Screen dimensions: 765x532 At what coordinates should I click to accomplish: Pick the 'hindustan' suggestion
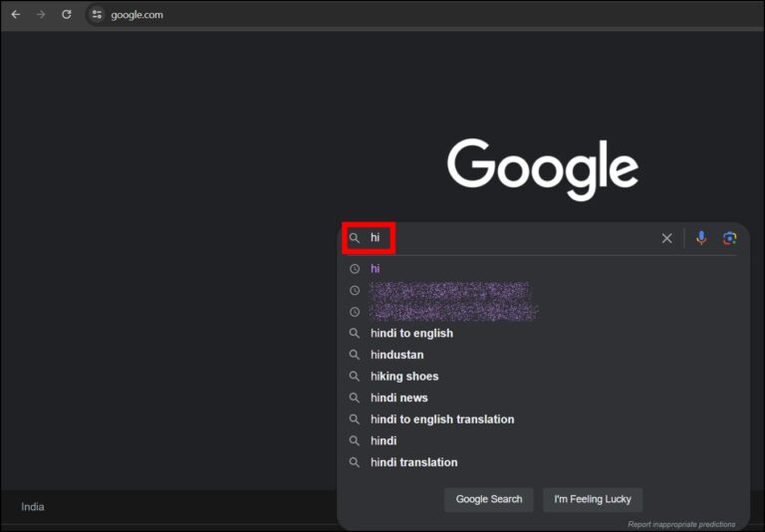tap(397, 355)
